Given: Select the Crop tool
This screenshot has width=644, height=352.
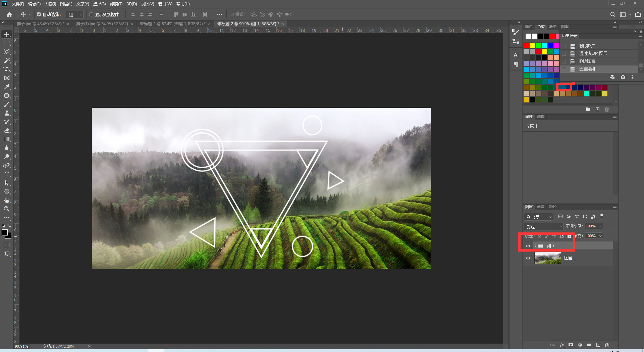Looking at the screenshot, I should pyautogui.click(x=7, y=69).
